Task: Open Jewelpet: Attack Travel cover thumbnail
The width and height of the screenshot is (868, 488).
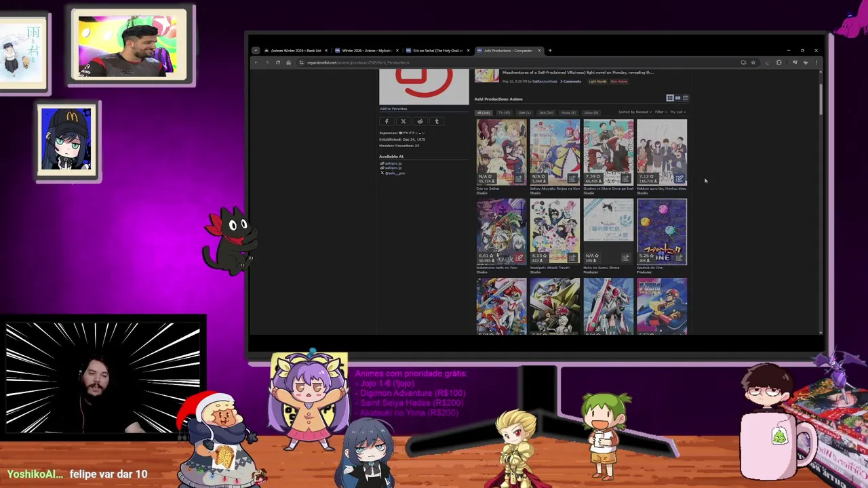Action: pyautogui.click(x=555, y=232)
